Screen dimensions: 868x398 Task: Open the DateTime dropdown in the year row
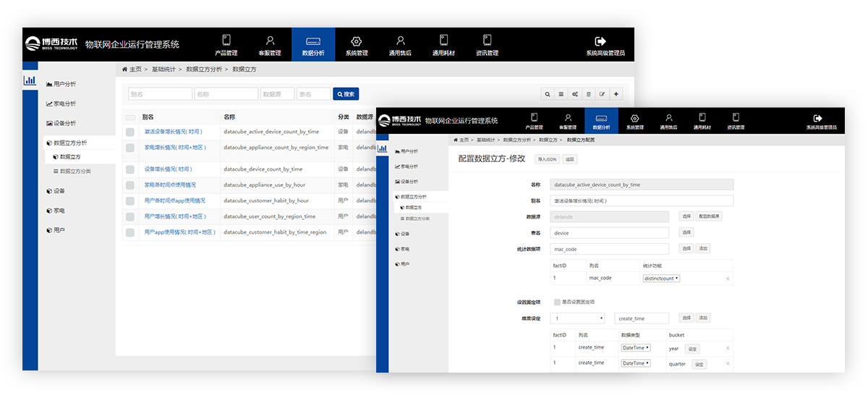pyautogui.click(x=636, y=348)
